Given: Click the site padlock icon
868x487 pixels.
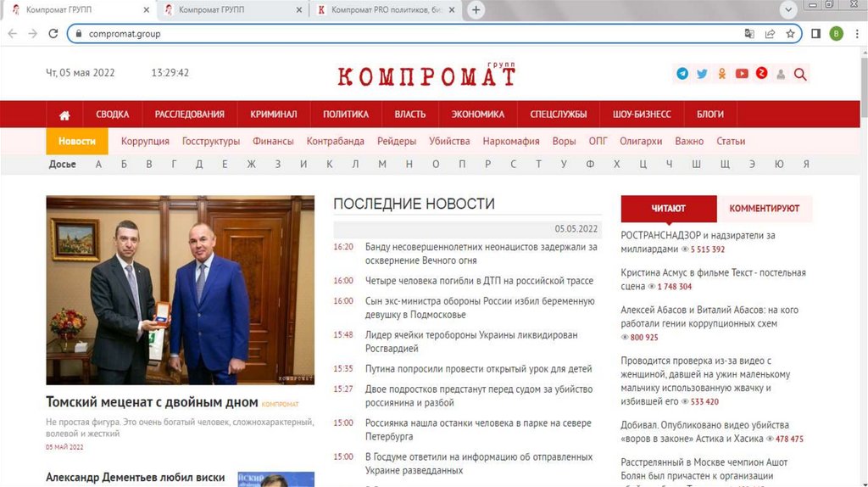Looking at the screenshot, I should pos(79,34).
